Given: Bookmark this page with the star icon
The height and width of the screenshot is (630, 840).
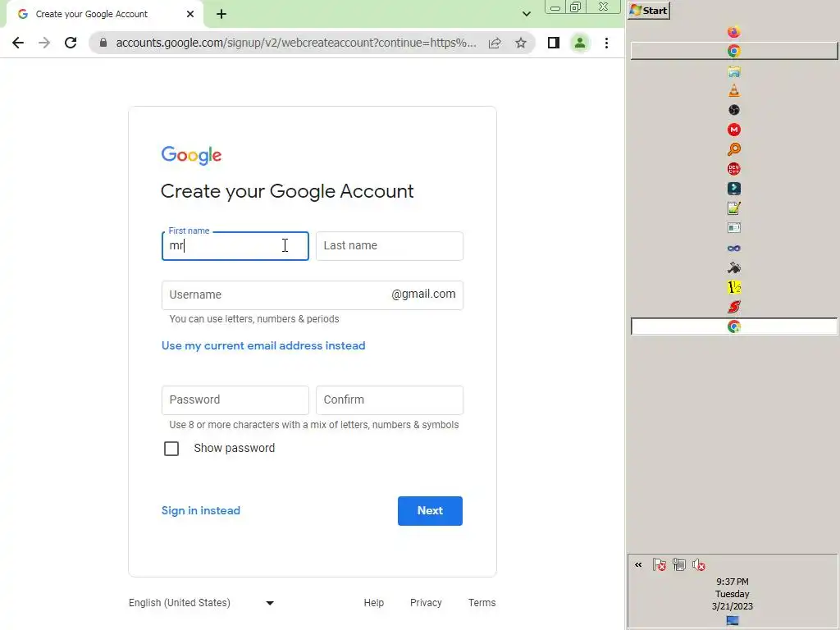Looking at the screenshot, I should tap(521, 43).
